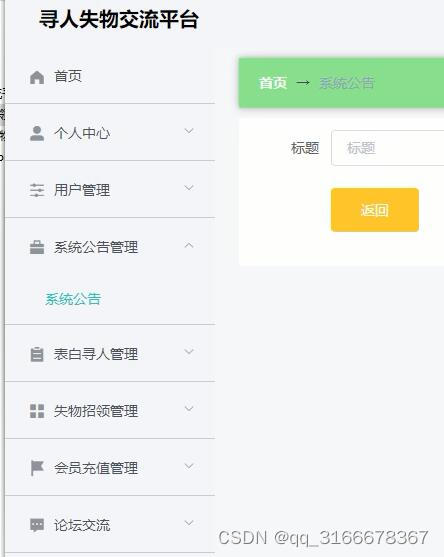Expand the 用户管理 chevron

pyautogui.click(x=189, y=188)
